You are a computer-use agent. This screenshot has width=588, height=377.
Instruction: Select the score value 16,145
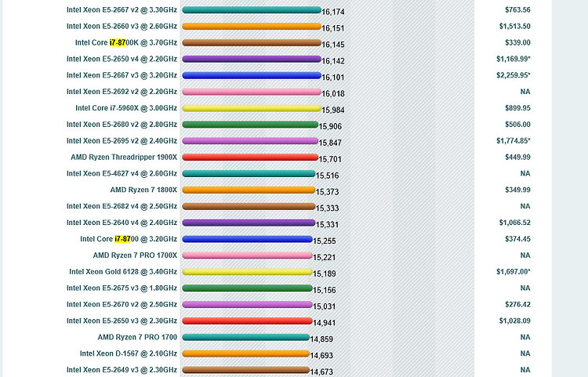pos(333,45)
